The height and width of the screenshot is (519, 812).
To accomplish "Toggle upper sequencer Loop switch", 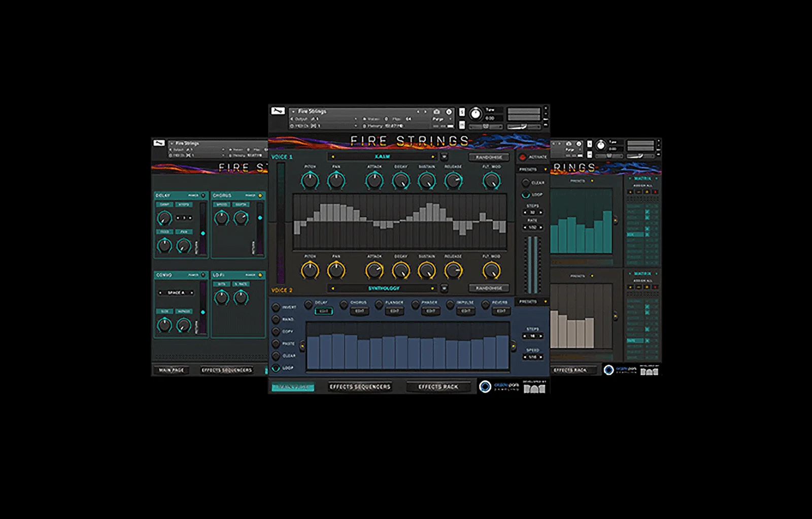I will click(526, 194).
